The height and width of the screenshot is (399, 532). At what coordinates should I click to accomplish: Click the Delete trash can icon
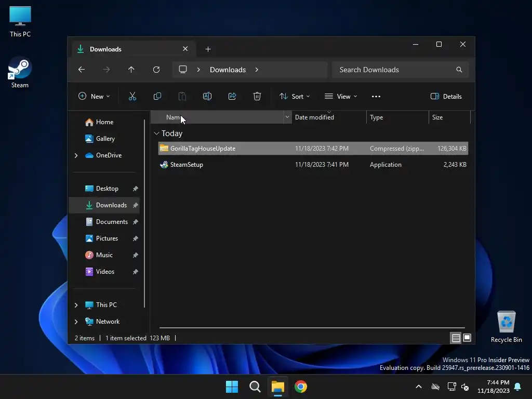[x=257, y=96]
